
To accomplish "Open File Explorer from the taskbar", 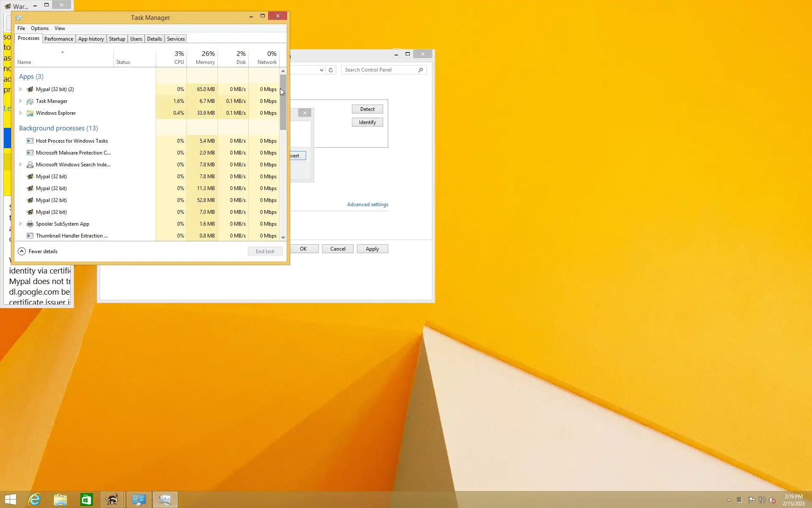I will [60, 500].
